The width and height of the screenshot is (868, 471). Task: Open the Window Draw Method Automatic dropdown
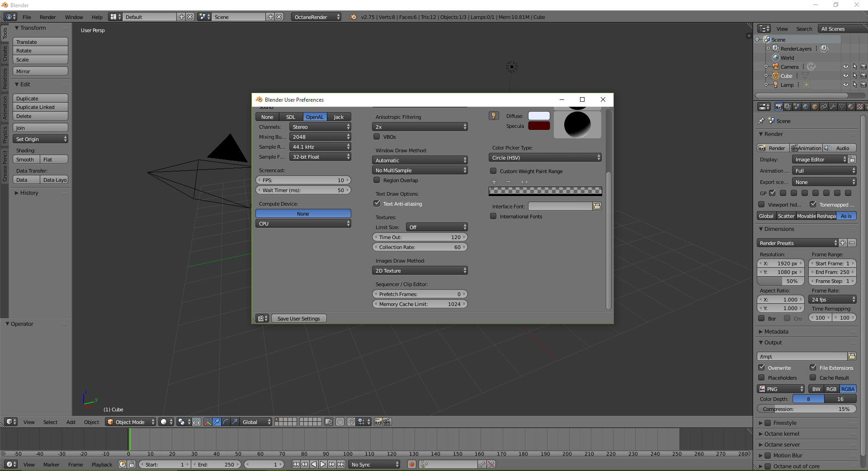420,160
